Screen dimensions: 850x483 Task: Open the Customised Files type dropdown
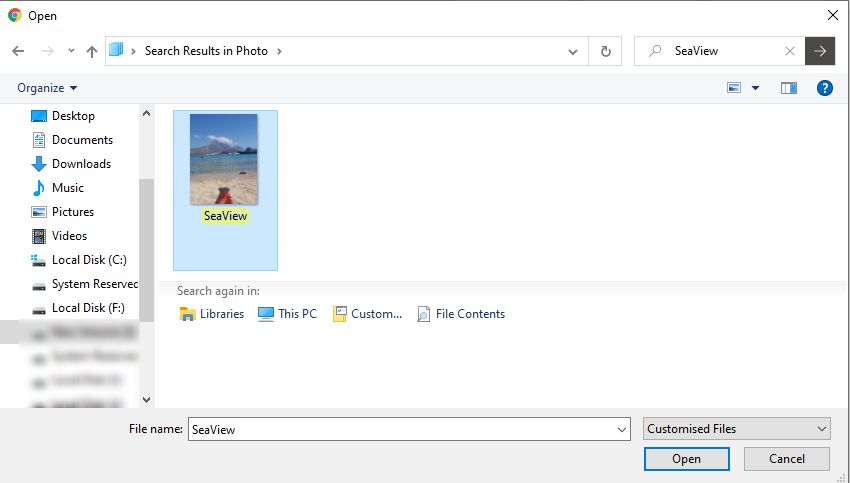click(737, 429)
